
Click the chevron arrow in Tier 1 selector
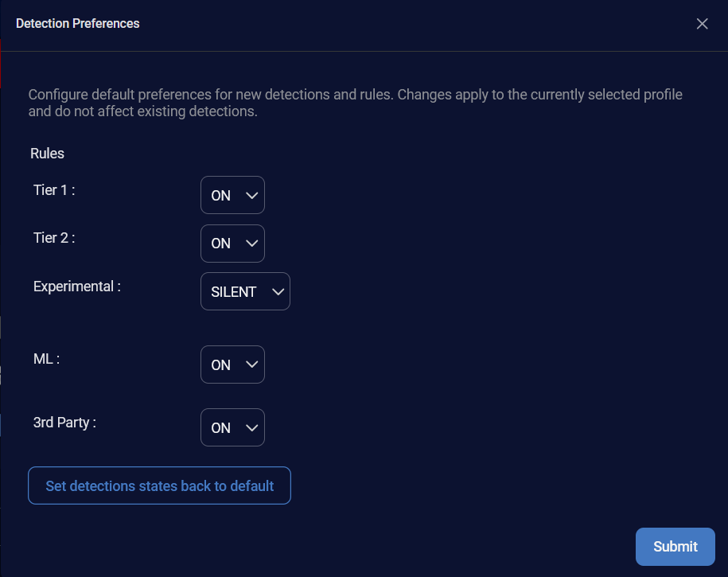tap(251, 196)
